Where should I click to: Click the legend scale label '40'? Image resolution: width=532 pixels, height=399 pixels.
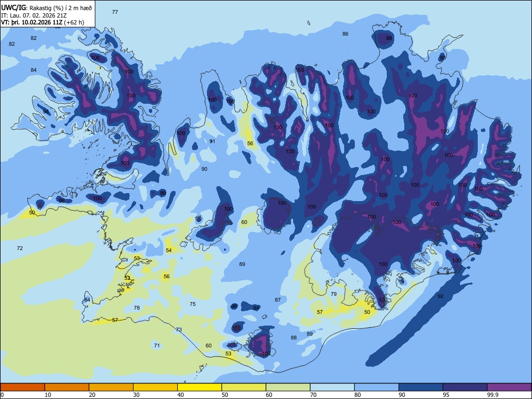point(180,395)
